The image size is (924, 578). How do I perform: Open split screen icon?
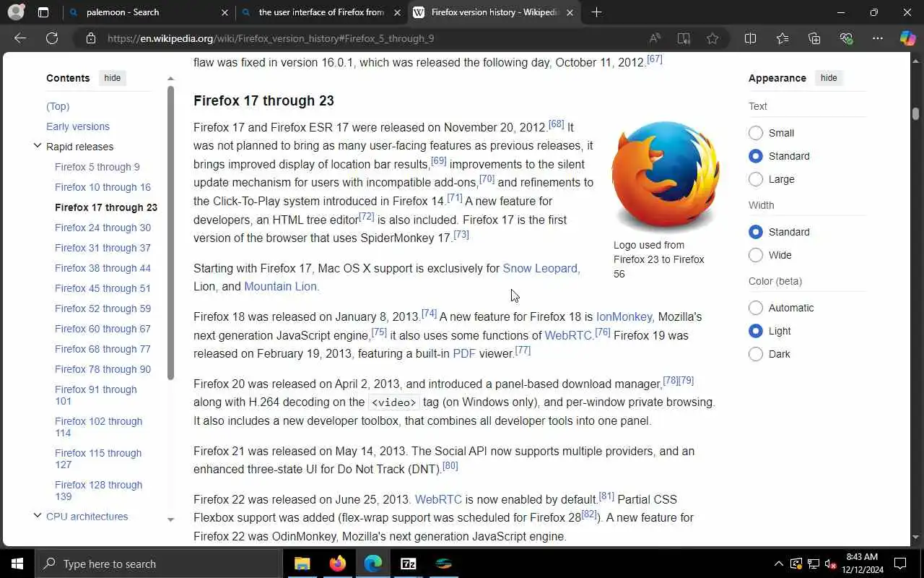pos(750,38)
